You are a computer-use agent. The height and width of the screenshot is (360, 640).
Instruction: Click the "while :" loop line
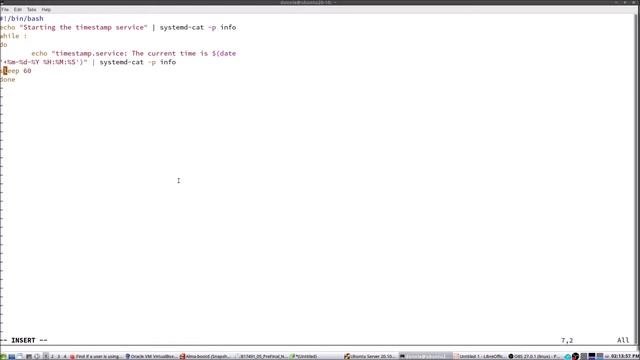[x=13, y=36]
